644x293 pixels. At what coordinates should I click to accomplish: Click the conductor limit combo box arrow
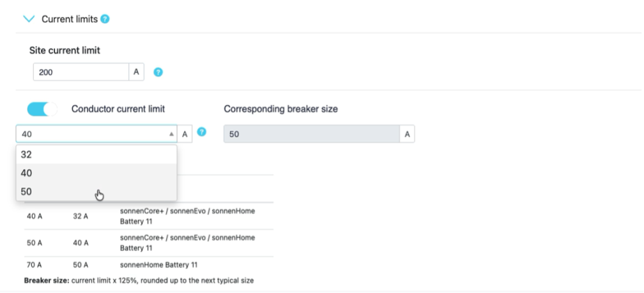coord(171,134)
